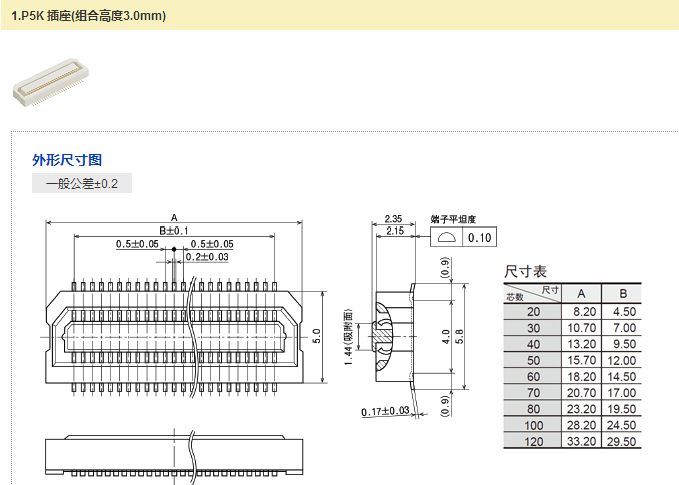The height and width of the screenshot is (485, 679).
Task: Click the "B±0.1" dimension label
Action: tap(173, 231)
